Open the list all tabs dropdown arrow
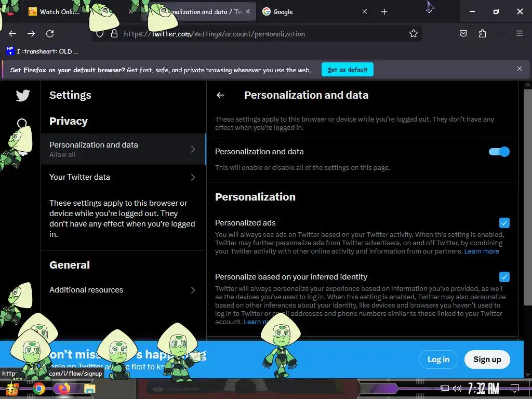 pyautogui.click(x=430, y=11)
